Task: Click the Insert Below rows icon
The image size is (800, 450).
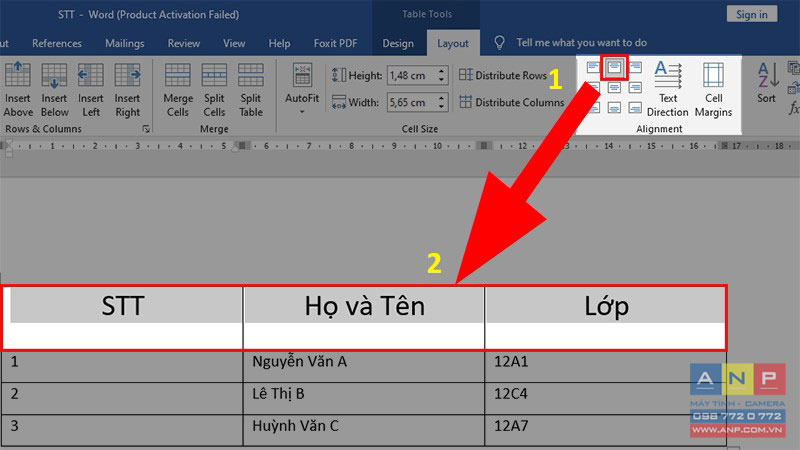Action: (54, 74)
